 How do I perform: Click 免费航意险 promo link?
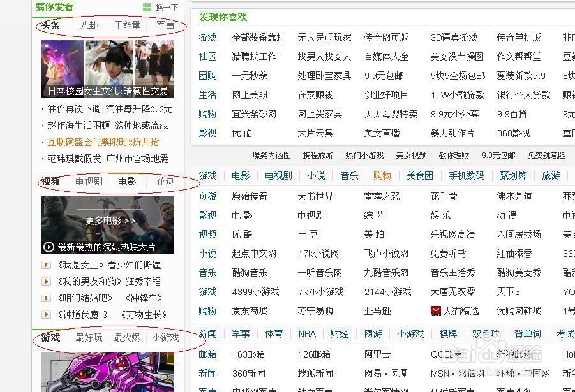point(546,156)
